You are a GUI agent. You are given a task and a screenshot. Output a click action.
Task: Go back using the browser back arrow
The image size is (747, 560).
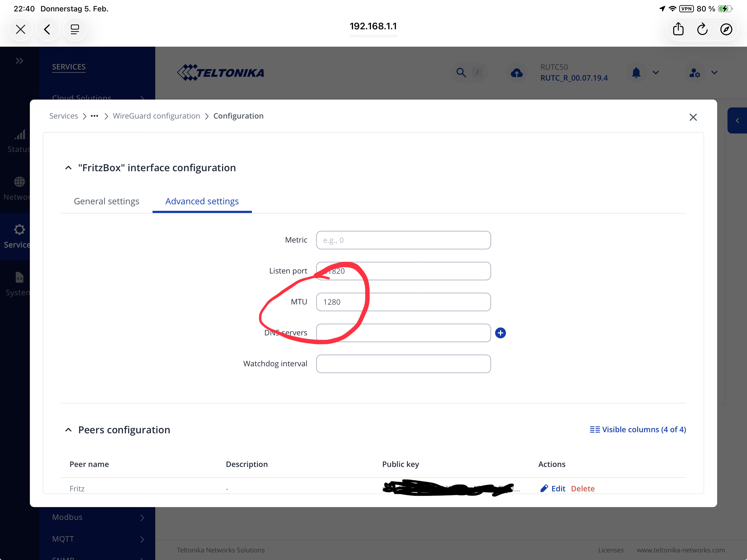coord(48,29)
